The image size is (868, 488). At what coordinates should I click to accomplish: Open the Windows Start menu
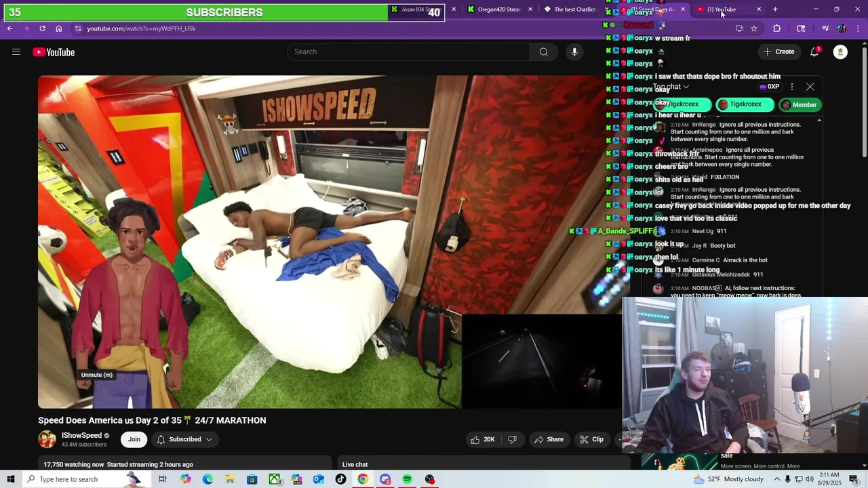[10, 479]
